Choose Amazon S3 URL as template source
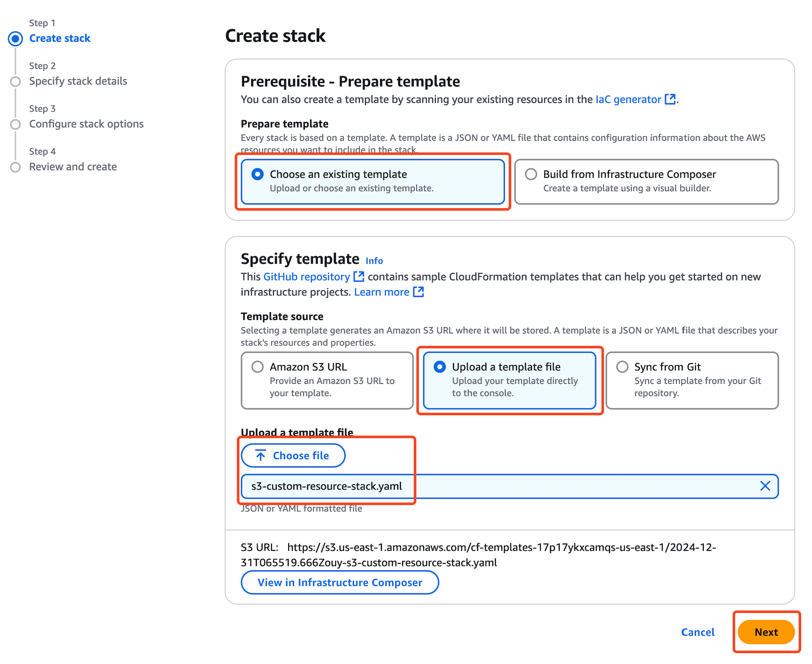This screenshot has width=812, height=664. [258, 367]
